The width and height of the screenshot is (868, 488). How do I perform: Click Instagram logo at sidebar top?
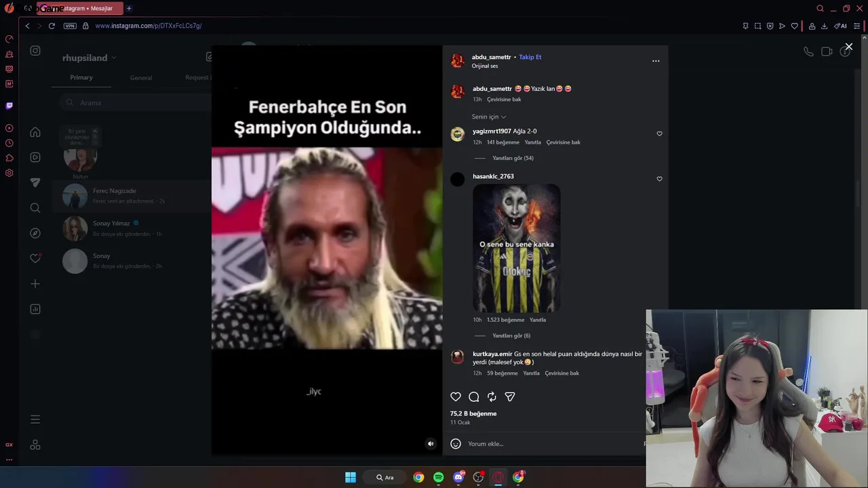coord(35,51)
